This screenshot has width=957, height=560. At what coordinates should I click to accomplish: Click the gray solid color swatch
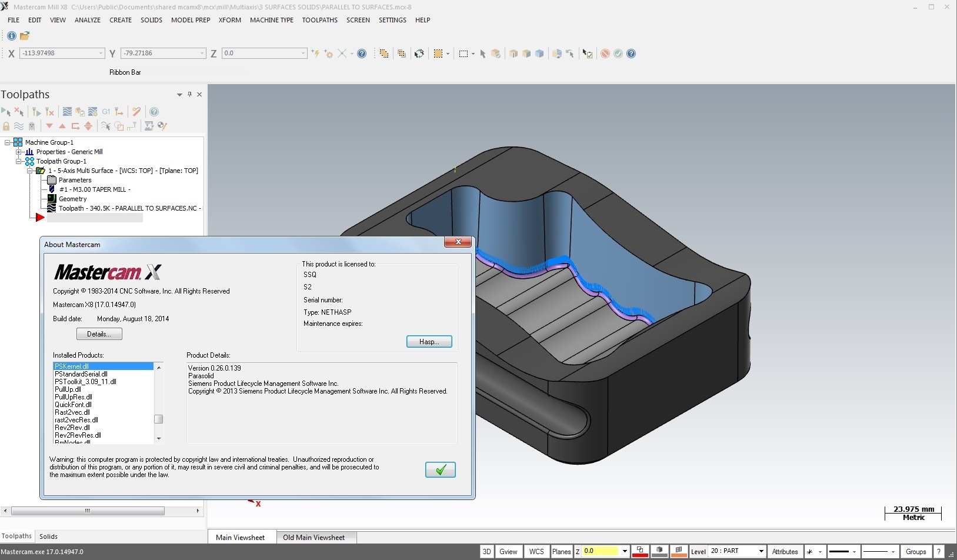pyautogui.click(x=659, y=552)
